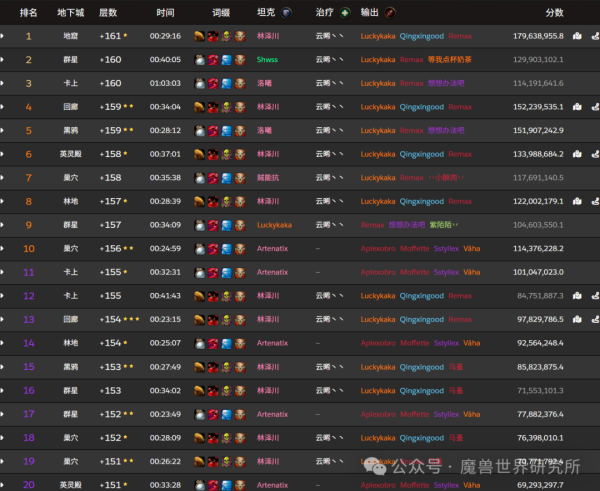Click the red DPS role icon in header

point(390,13)
